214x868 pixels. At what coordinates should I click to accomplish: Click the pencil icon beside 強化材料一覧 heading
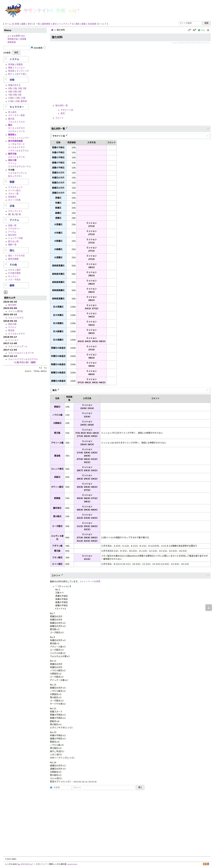tap(67, 128)
